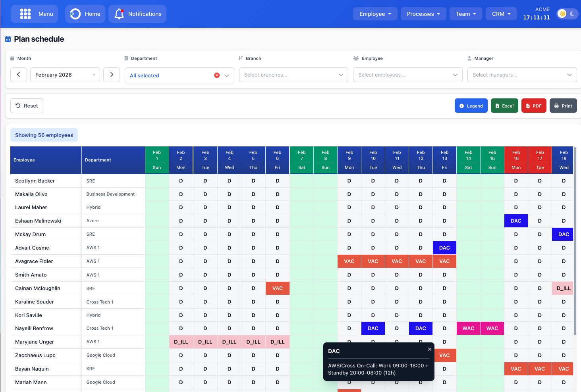Open the Legend
Image resolution: width=581 pixels, height=392 pixels.
471,106
